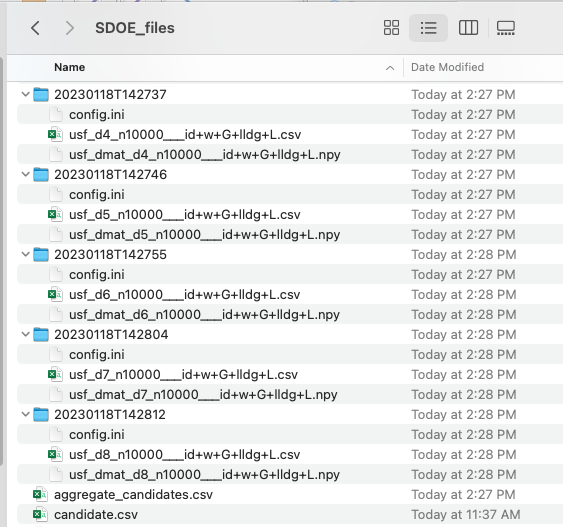The width and height of the screenshot is (563, 527).
Task: Select folder icon of 20230118T142737
Action: pyautogui.click(x=41, y=94)
